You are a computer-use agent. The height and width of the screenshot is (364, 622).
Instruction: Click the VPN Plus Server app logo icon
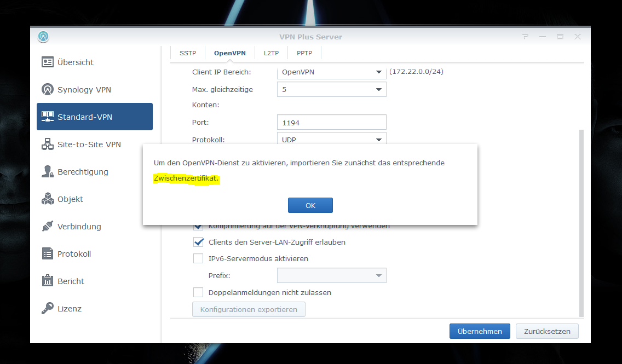(x=43, y=37)
